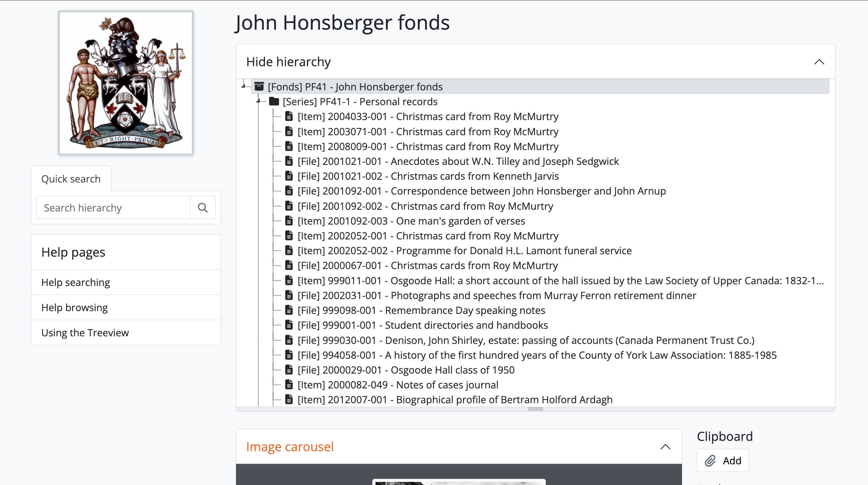Open the Help searching page
Viewport: 868px width, 485px height.
point(76,283)
